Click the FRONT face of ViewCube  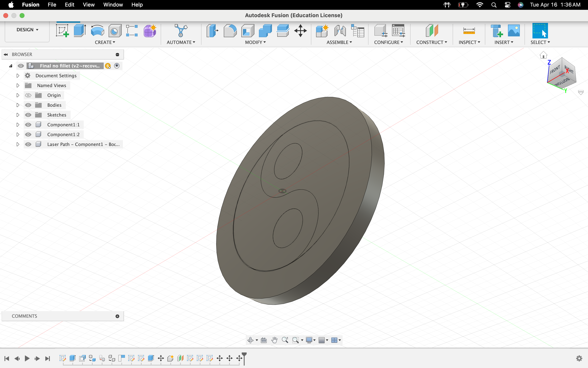[x=555, y=70]
